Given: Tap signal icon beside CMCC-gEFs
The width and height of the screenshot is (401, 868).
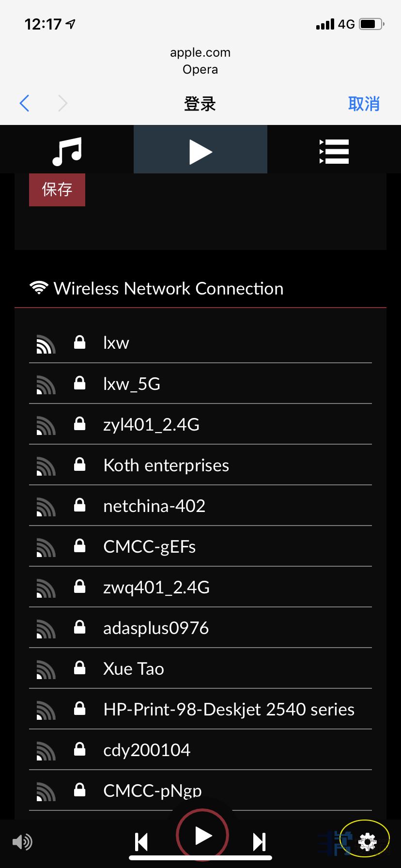Looking at the screenshot, I should (x=46, y=547).
